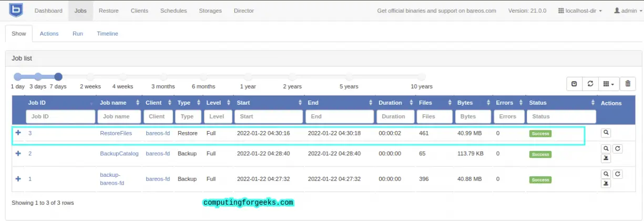Open the localhost-dir director dropdown

(x=580, y=11)
